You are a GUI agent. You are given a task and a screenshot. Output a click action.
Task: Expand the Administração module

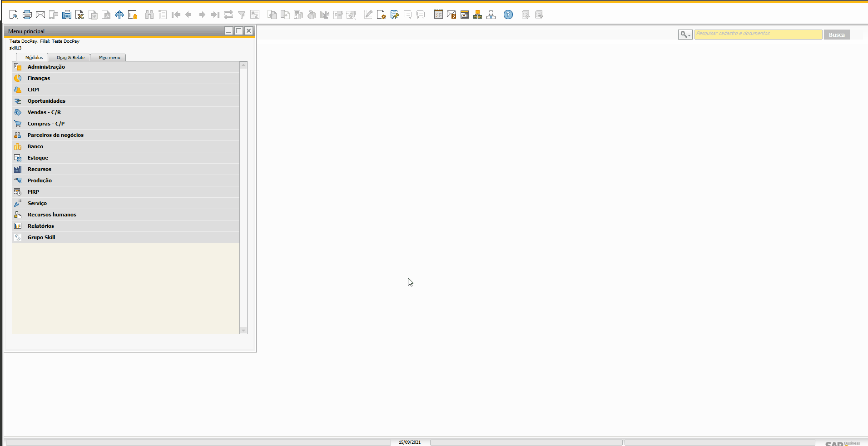pyautogui.click(x=126, y=67)
